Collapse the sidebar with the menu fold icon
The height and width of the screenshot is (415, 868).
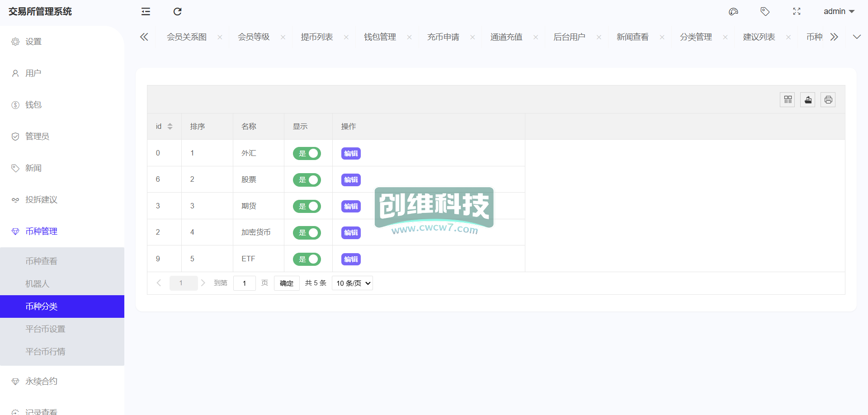tap(146, 12)
